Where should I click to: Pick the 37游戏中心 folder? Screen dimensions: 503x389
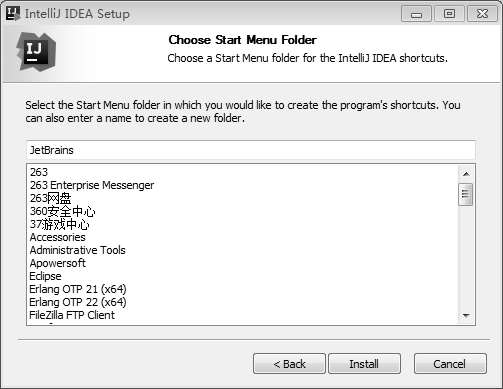point(60,224)
